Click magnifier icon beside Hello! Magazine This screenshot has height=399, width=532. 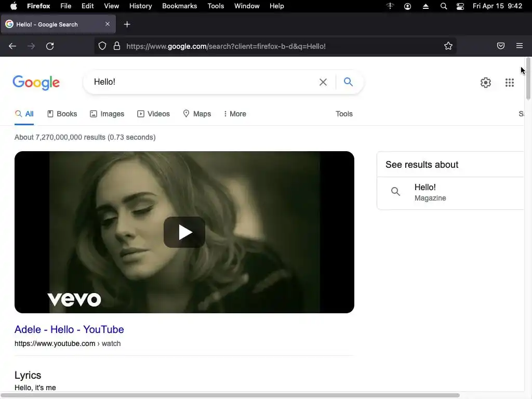(x=395, y=191)
